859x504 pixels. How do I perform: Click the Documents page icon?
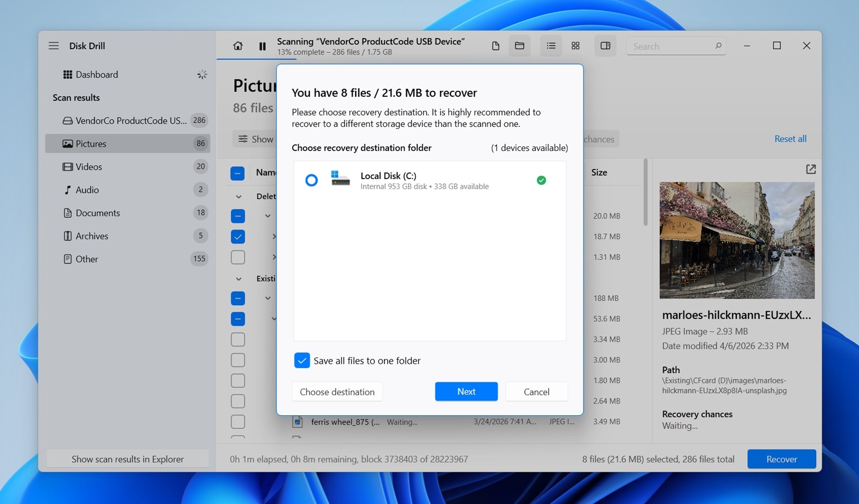click(x=68, y=213)
